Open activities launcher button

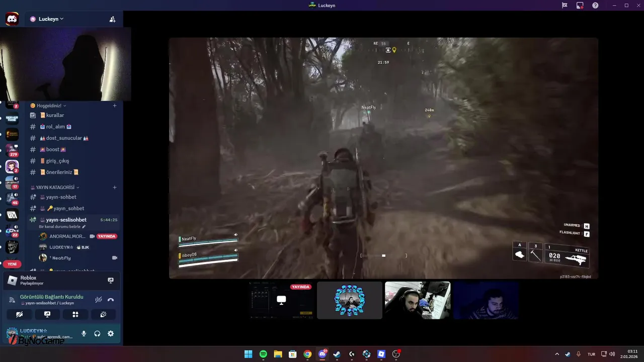point(75,315)
